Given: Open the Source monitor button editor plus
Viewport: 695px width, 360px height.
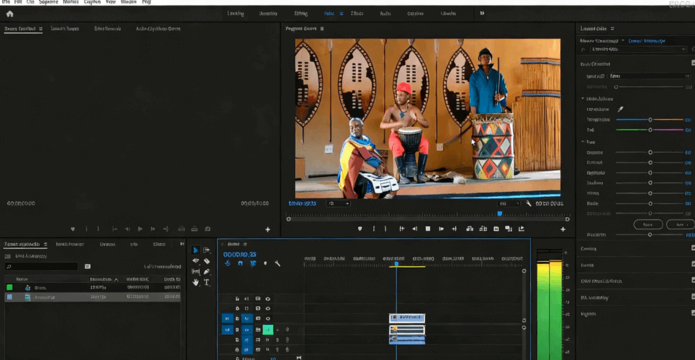Looking at the screenshot, I should (268, 229).
